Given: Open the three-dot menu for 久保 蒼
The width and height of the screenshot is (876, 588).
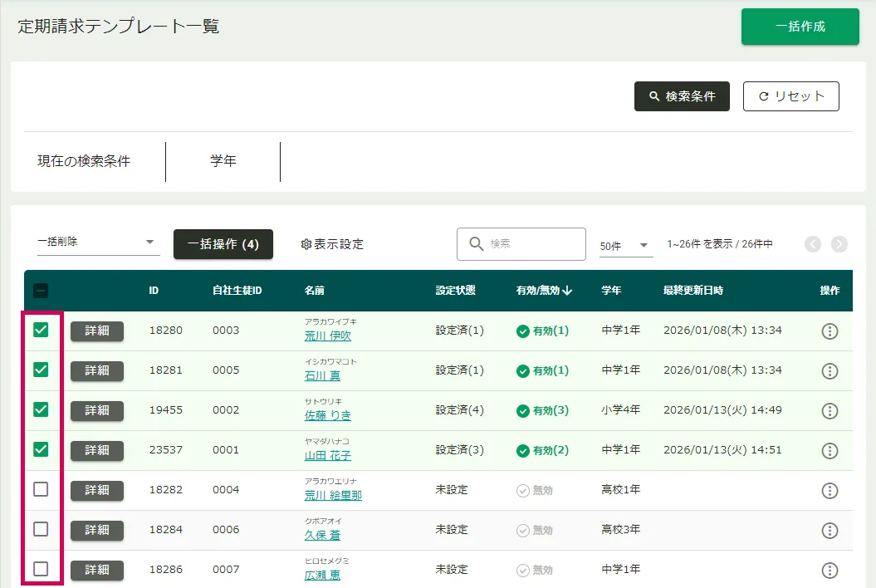Looking at the screenshot, I should pyautogui.click(x=829, y=531).
